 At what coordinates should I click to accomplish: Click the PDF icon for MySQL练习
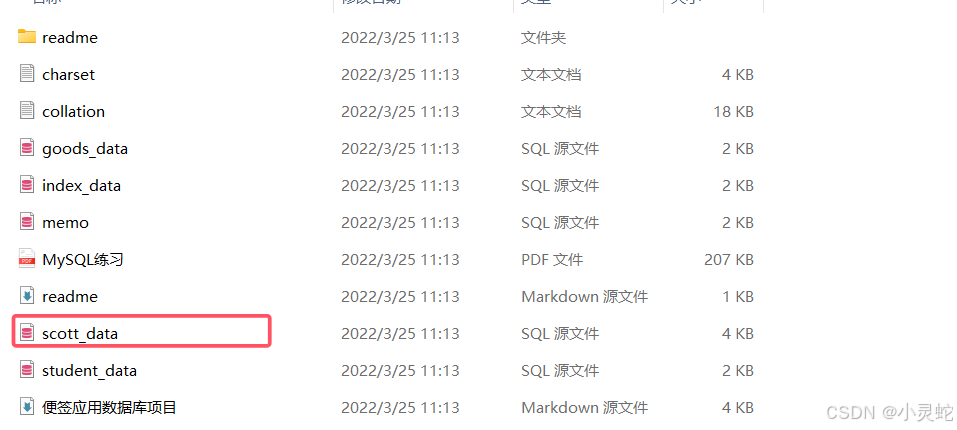pos(26,259)
